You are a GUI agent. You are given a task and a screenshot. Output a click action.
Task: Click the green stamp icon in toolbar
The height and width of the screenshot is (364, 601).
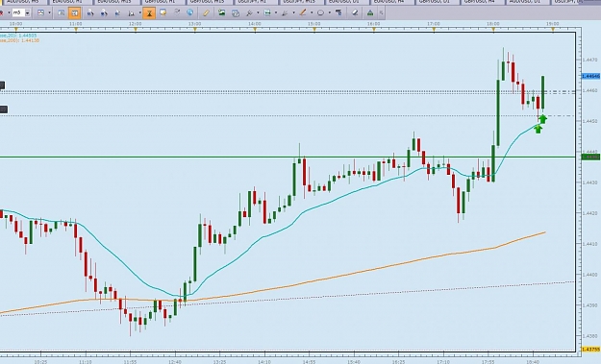pyautogui.click(x=370, y=13)
